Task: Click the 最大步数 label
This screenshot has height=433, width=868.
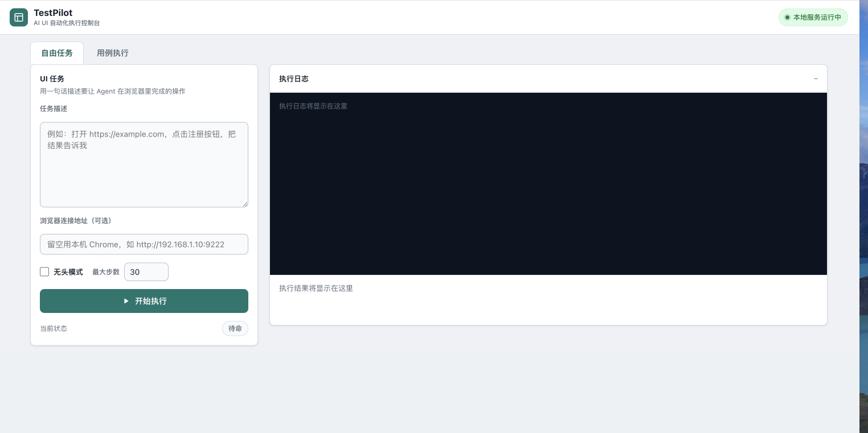Action: (106, 272)
